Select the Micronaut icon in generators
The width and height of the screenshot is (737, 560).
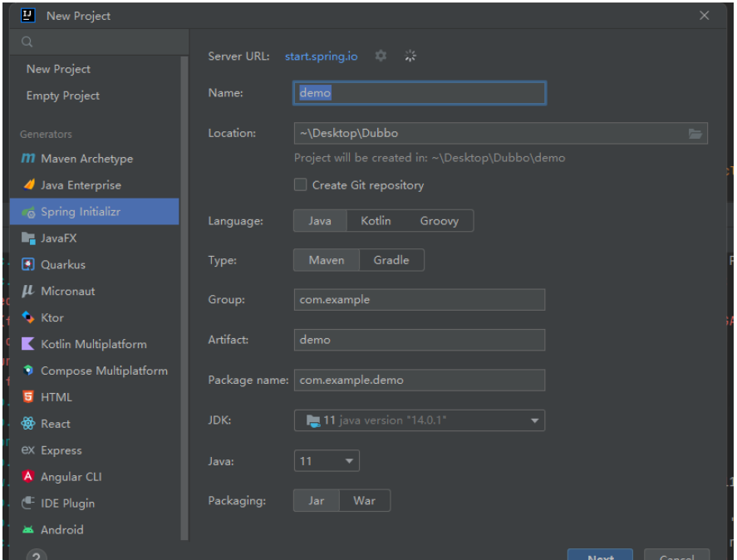28,292
